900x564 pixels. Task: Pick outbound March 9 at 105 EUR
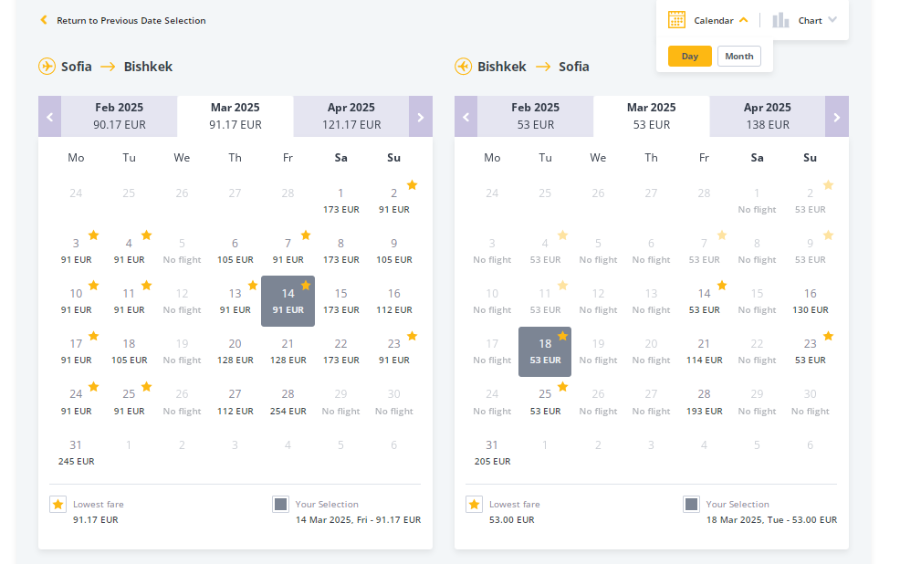click(394, 251)
